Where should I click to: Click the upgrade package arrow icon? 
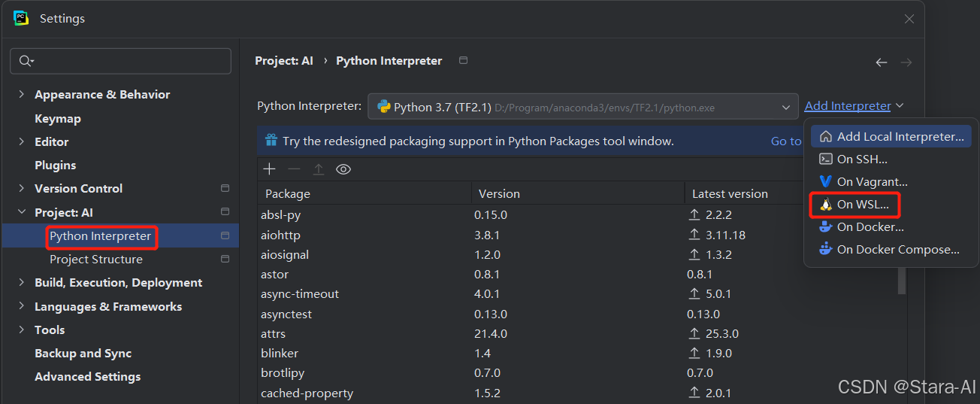point(319,169)
